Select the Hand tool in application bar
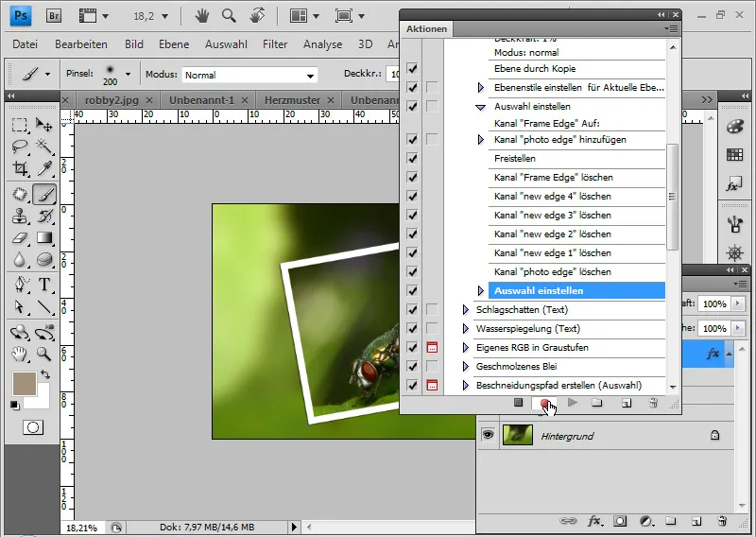 pyautogui.click(x=202, y=16)
